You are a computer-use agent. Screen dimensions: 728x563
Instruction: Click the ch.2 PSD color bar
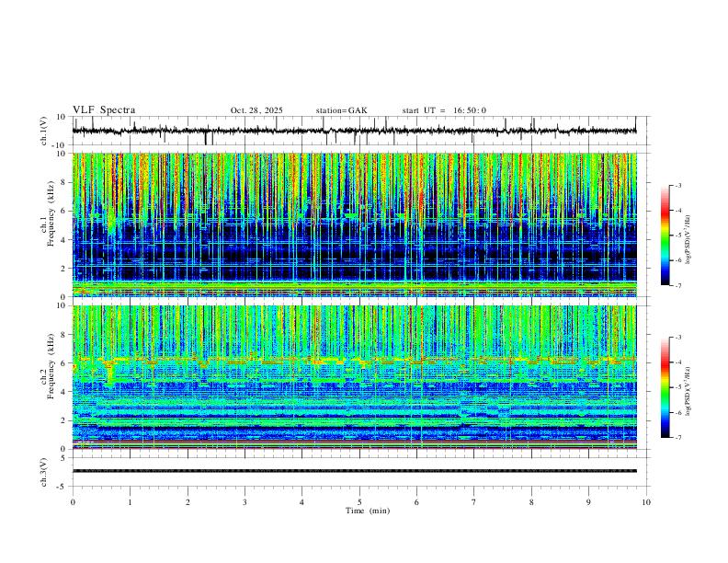(x=665, y=387)
